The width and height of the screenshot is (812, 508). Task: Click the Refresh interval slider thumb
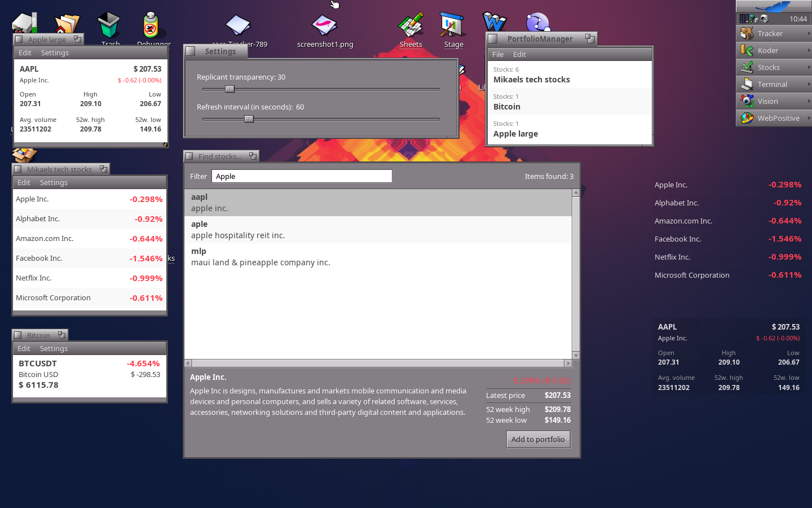249,119
